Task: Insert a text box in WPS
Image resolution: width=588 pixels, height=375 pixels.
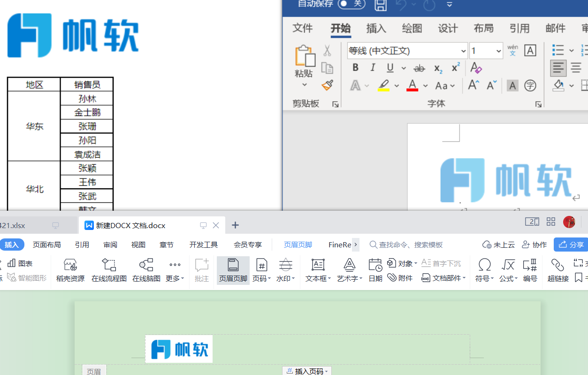Action: 318,270
